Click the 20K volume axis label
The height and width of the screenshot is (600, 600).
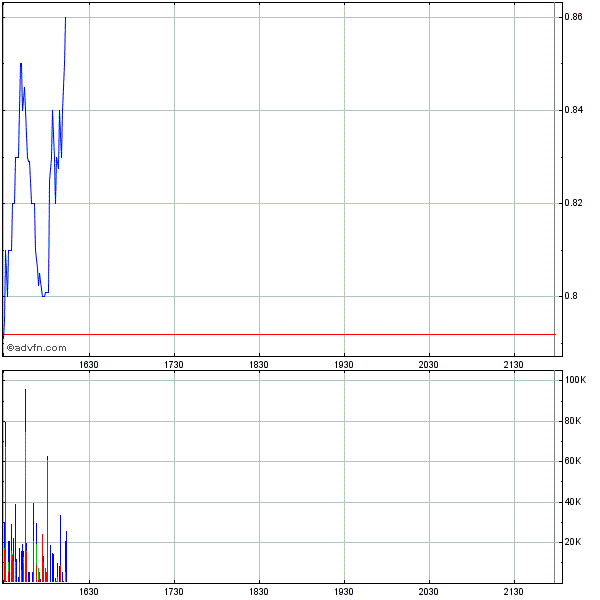pos(573,542)
